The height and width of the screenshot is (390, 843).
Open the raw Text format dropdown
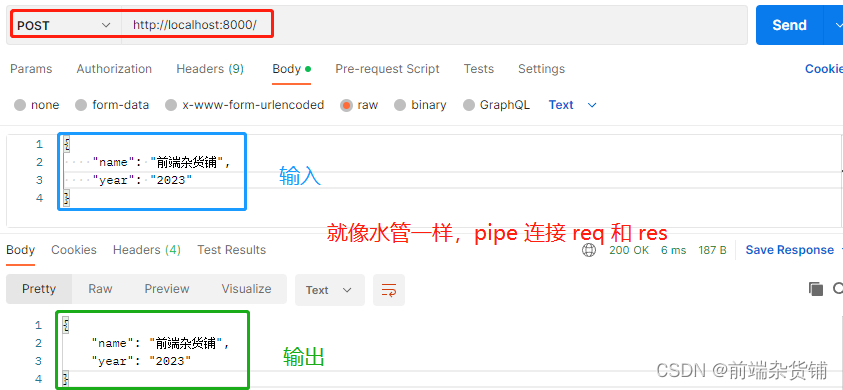(573, 105)
